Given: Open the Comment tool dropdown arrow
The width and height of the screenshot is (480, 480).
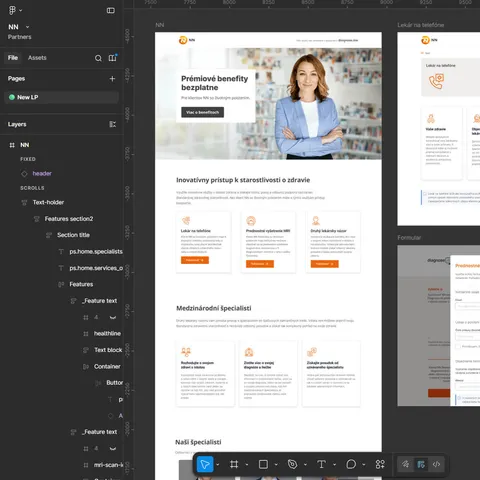Looking at the screenshot, I should tap(364, 465).
